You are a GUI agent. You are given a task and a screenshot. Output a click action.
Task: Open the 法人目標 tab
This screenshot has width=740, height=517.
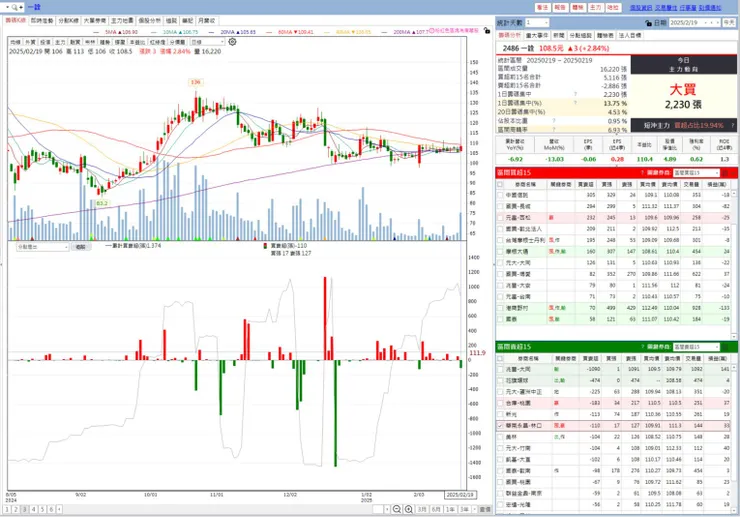point(630,35)
